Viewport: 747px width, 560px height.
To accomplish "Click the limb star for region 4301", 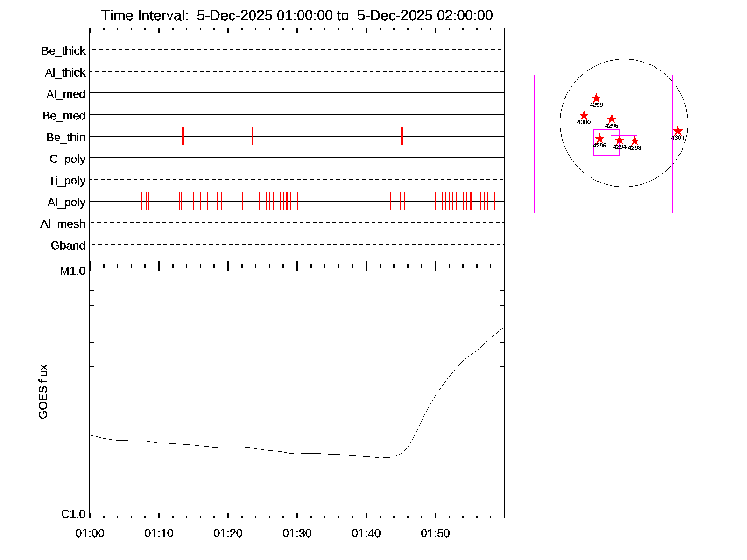I will (678, 131).
